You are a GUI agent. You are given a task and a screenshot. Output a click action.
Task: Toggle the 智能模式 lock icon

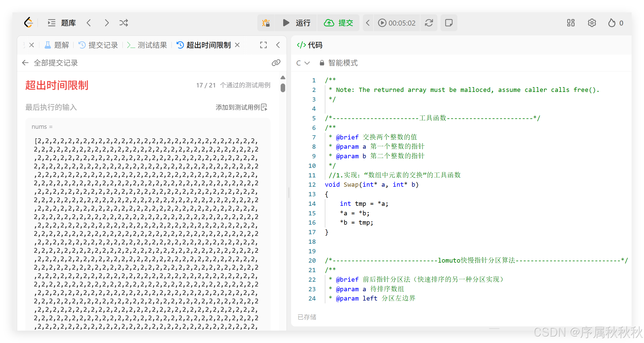321,63
